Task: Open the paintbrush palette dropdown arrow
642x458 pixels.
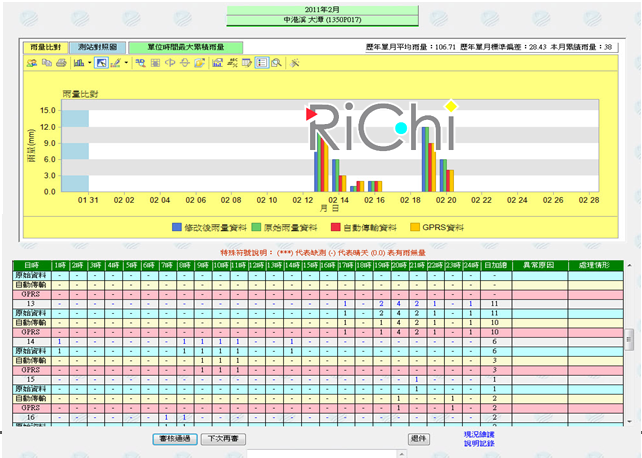Action: (126, 63)
